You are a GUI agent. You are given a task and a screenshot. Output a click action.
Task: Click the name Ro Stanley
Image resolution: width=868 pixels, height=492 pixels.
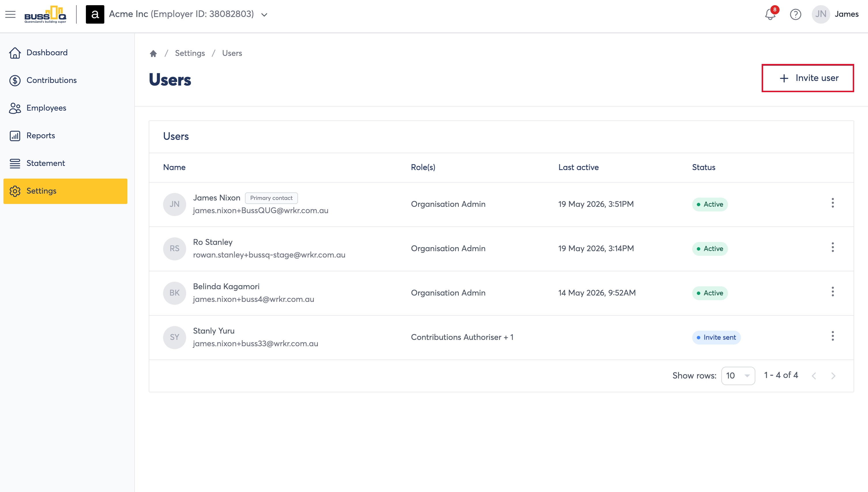(x=213, y=242)
